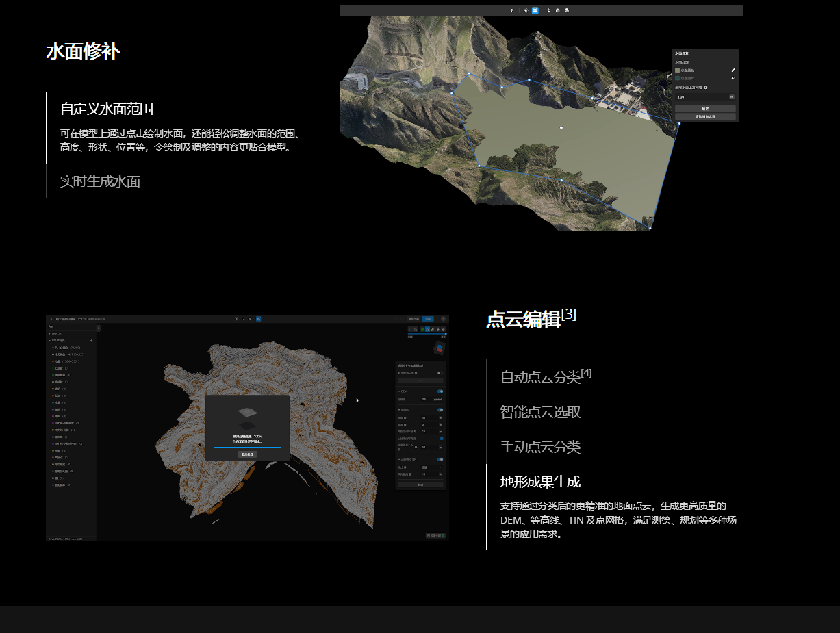
Task: Click the pencil icon to edit the water surface color
Action: tap(733, 70)
